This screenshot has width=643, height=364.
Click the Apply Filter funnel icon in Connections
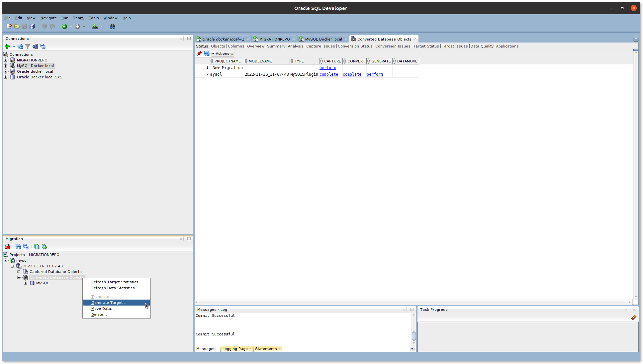pos(28,46)
